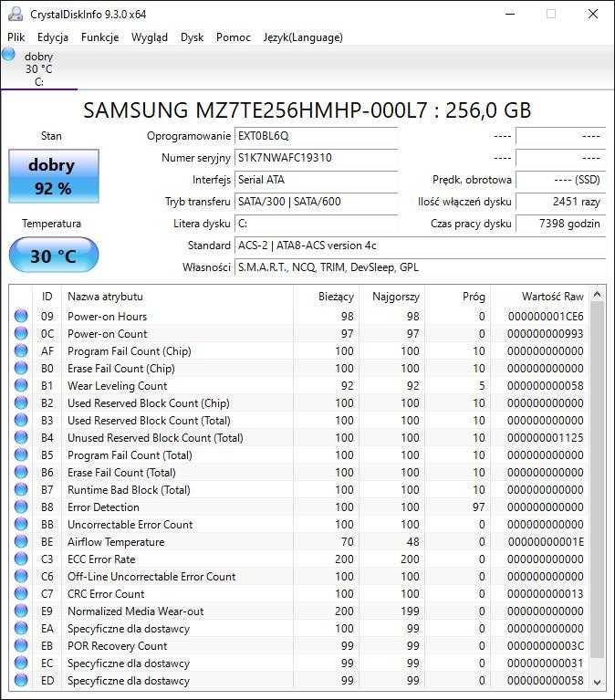Click the status orb for Runtime Bad Block

click(x=21, y=490)
